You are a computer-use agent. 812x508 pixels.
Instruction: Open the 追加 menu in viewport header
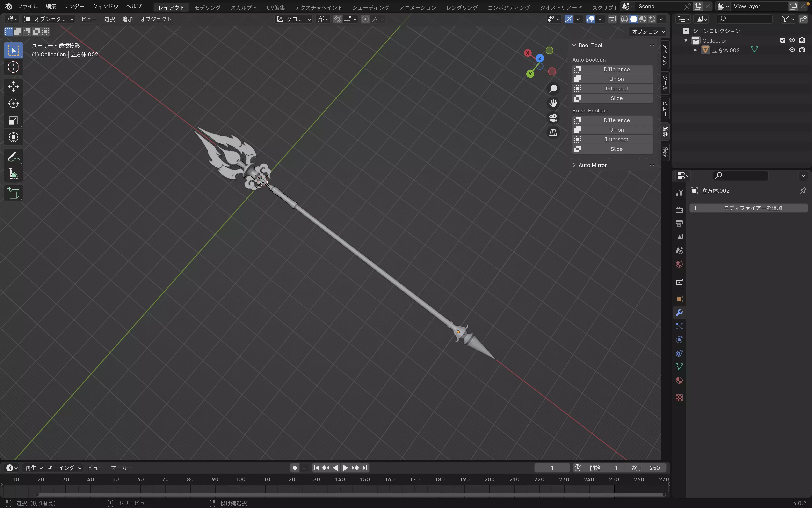point(127,19)
